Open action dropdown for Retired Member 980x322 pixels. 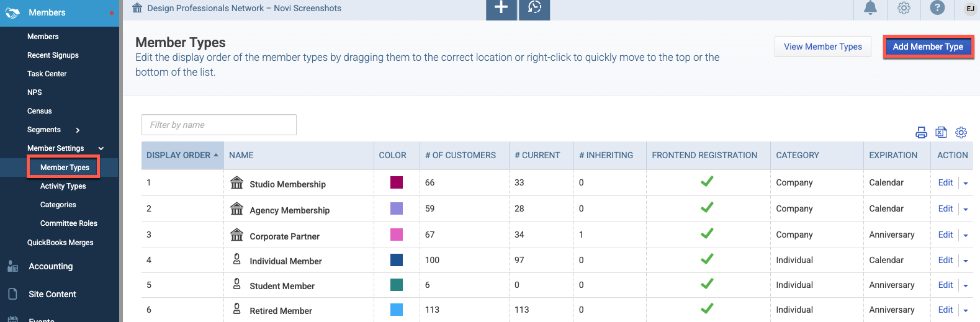coord(966,311)
